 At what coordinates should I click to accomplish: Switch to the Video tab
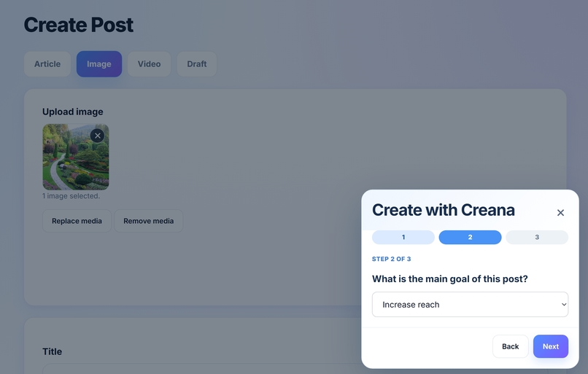[149, 64]
